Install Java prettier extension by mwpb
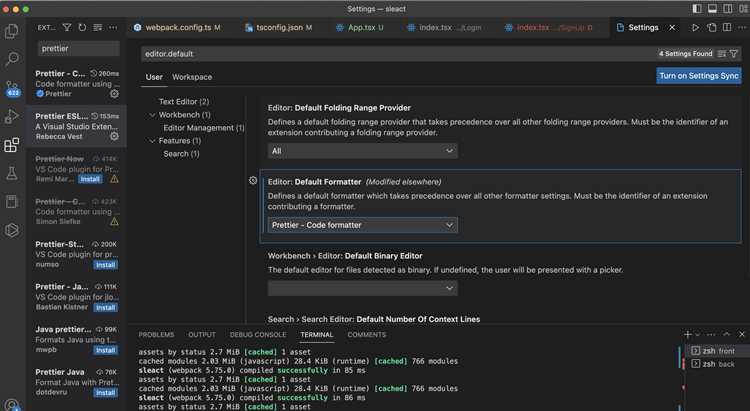This screenshot has height=411, width=750. (105, 350)
